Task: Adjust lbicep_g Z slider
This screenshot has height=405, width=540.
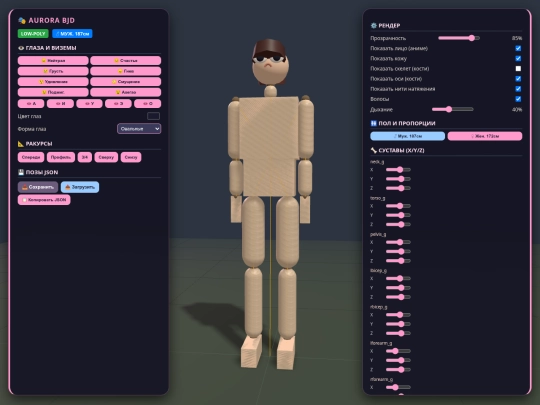Action: tap(398, 297)
